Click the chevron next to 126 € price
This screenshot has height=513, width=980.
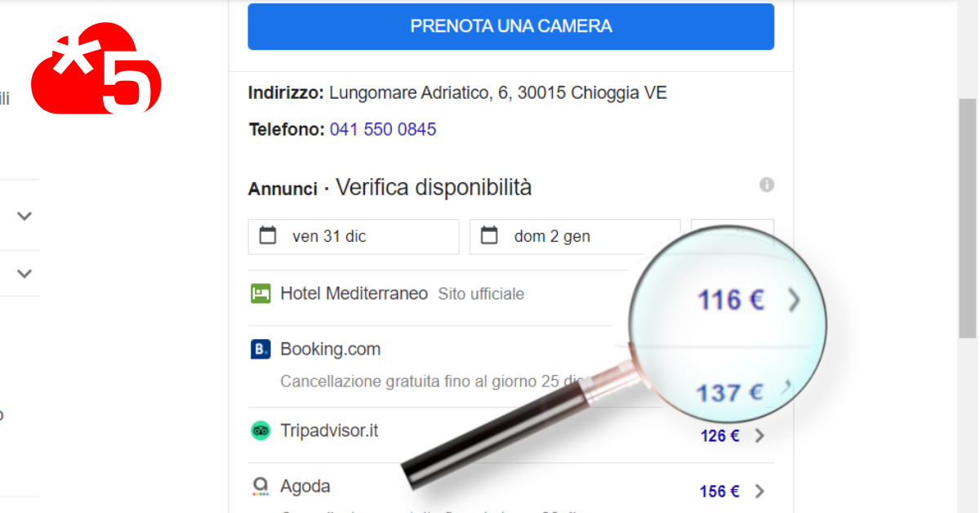point(759,436)
